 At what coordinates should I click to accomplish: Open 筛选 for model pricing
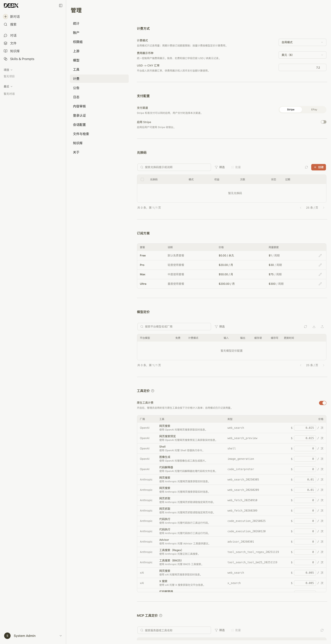pyautogui.click(x=220, y=326)
